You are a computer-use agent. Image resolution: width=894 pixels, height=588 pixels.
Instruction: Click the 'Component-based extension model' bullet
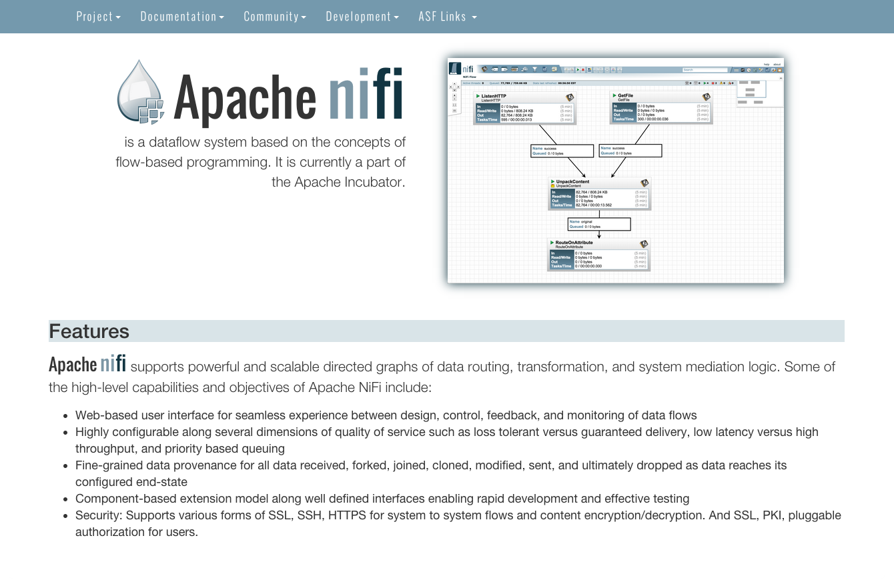coord(382,499)
